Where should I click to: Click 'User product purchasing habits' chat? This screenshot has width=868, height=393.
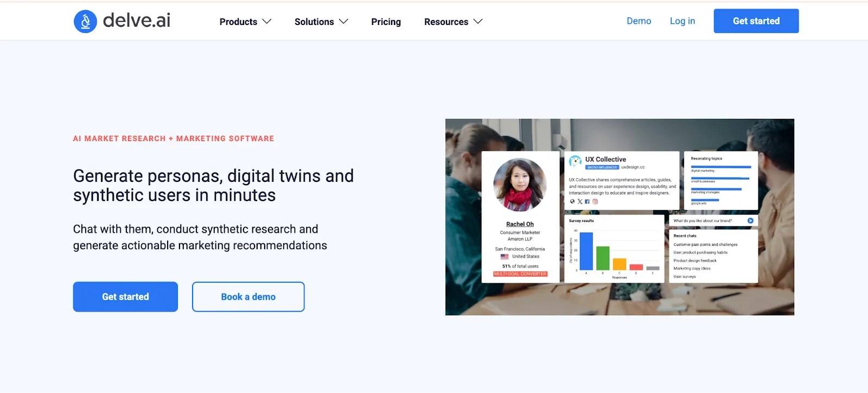point(700,252)
